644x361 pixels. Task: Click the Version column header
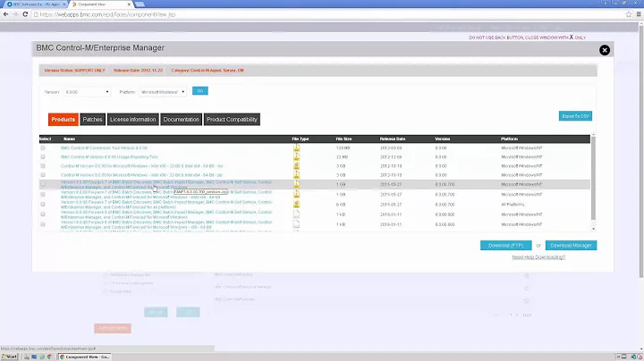pyautogui.click(x=443, y=139)
